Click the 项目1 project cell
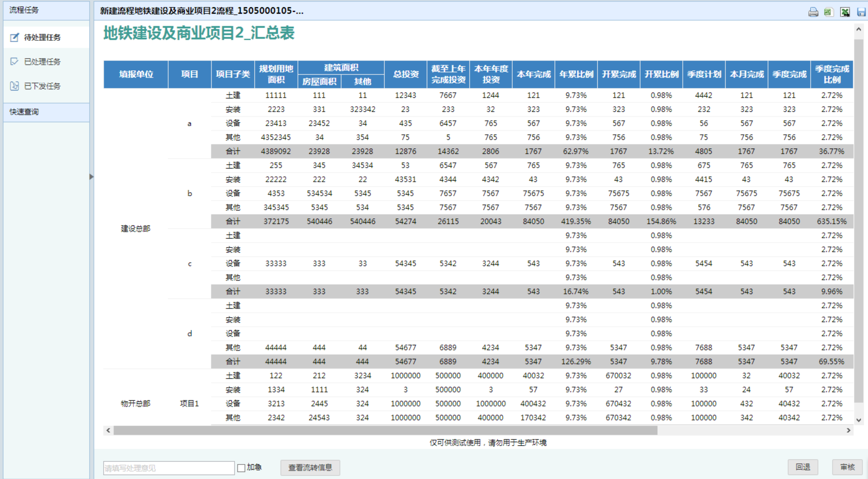The height and width of the screenshot is (479, 868). point(190,403)
